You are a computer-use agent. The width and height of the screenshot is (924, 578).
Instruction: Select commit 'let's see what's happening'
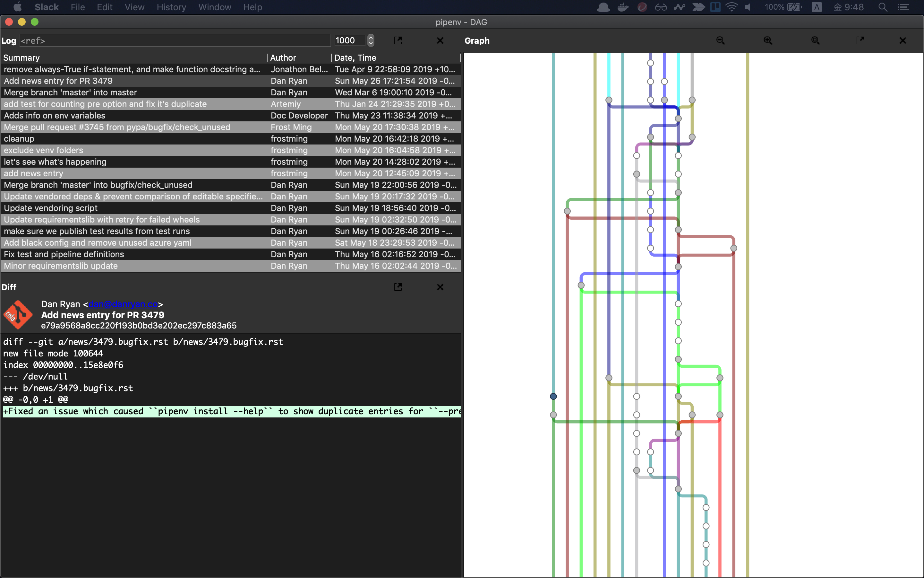[x=231, y=162]
